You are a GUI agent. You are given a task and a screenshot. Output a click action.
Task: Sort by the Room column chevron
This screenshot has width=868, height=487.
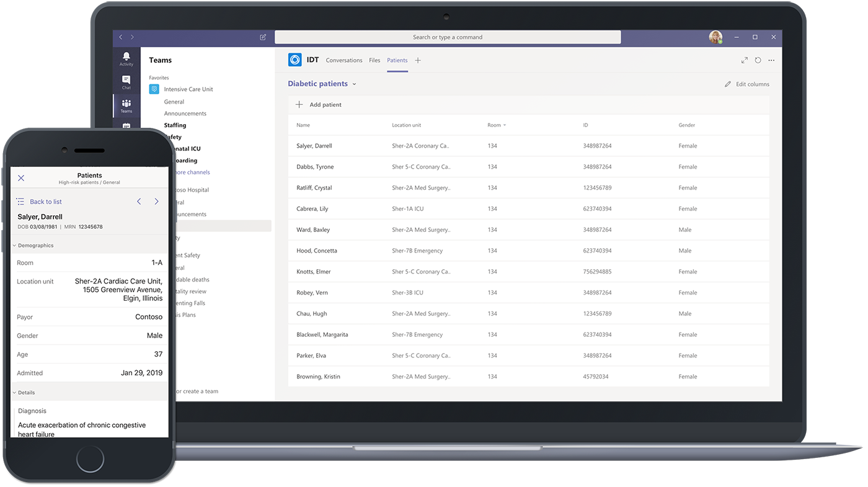coord(505,125)
